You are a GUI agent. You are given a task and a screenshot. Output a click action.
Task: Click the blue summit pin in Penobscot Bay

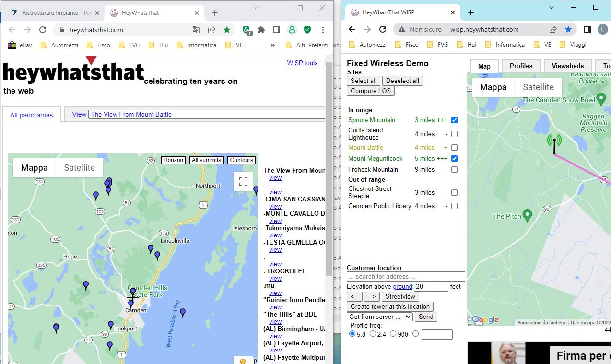(182, 313)
